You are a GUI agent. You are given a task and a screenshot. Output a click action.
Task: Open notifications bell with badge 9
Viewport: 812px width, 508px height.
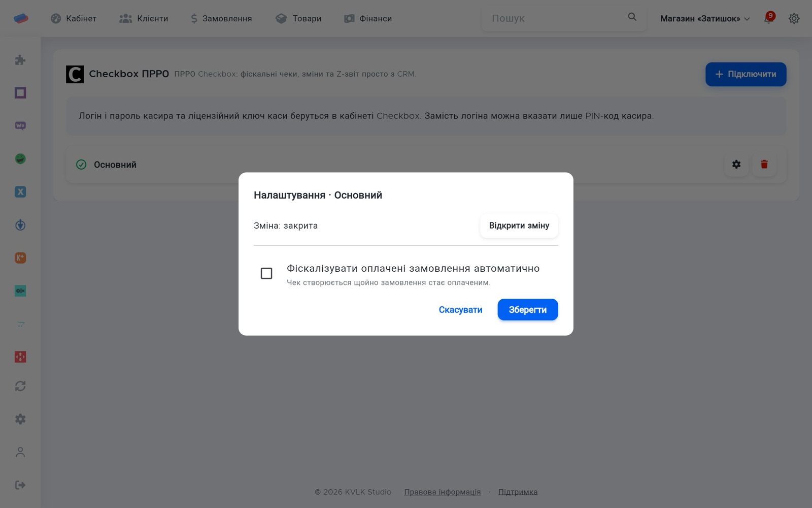pos(769,18)
